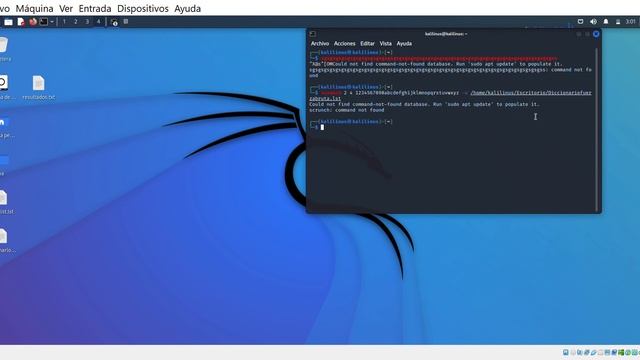Select the trash bin desktop icon
Image resolution: width=640 pixels, height=360 pixels.
[x=3, y=49]
